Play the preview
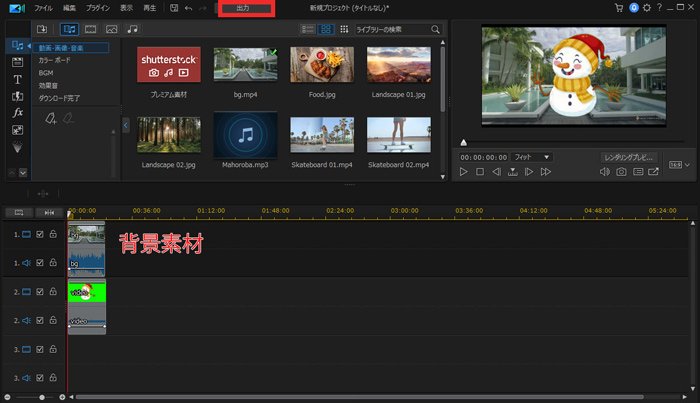The height and width of the screenshot is (403, 700). [x=463, y=172]
